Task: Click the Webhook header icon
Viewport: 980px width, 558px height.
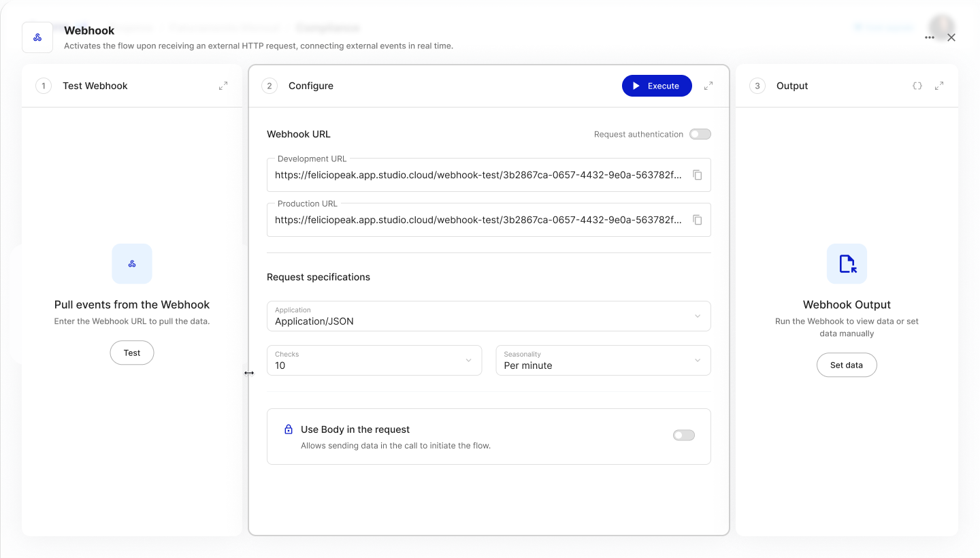Action: tap(37, 37)
